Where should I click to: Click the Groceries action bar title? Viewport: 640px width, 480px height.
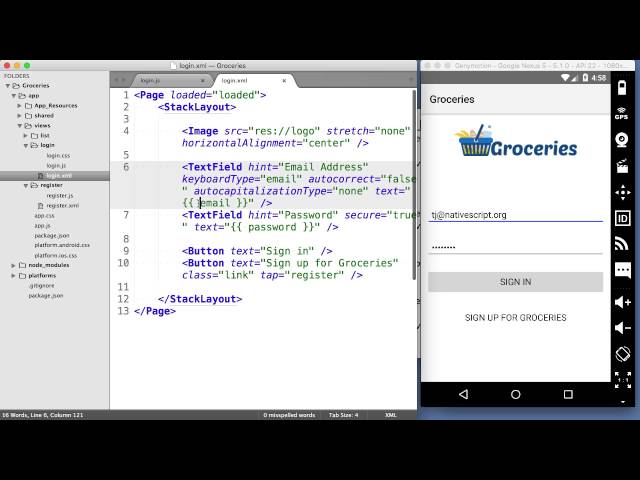point(452,99)
